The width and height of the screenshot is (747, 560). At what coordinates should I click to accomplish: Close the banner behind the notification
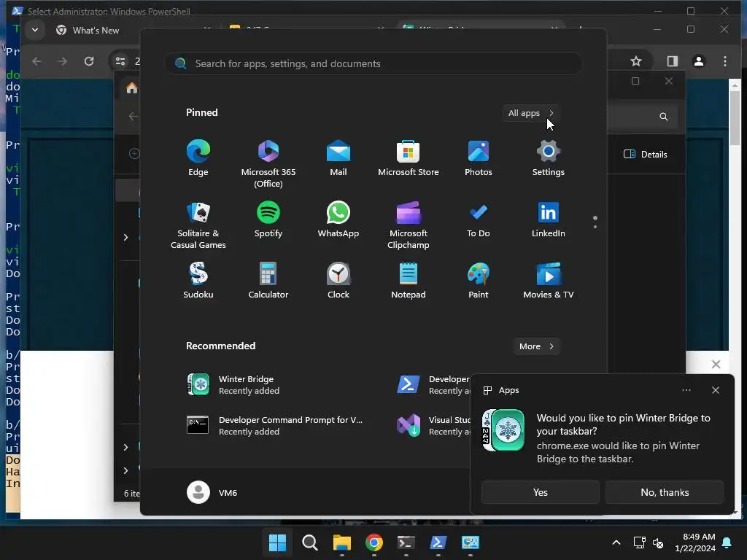(x=716, y=365)
